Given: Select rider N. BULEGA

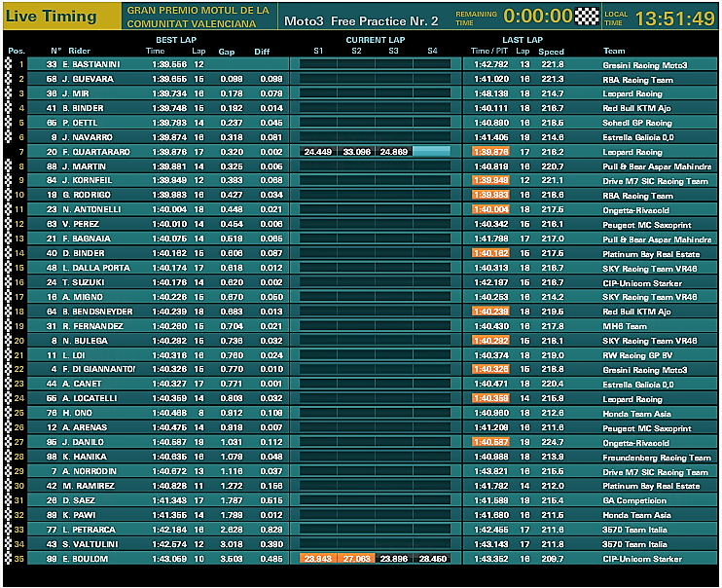Looking at the screenshot, I should pyautogui.click(x=86, y=341).
